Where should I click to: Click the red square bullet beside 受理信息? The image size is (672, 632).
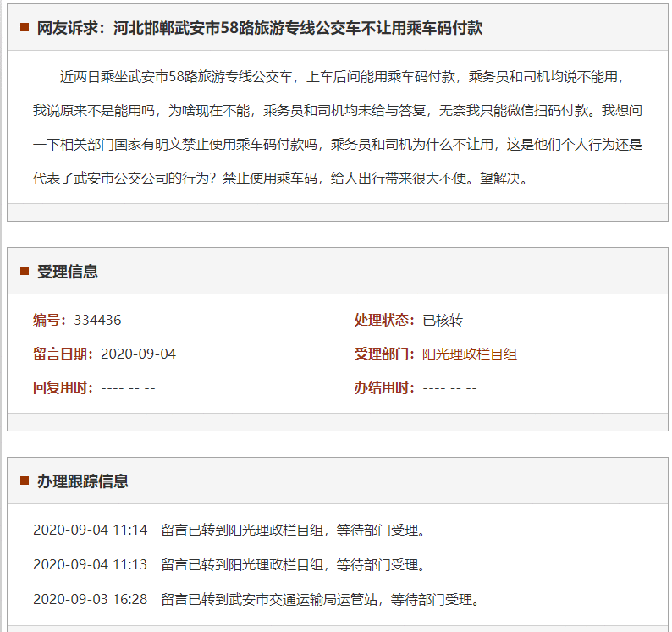(25, 271)
